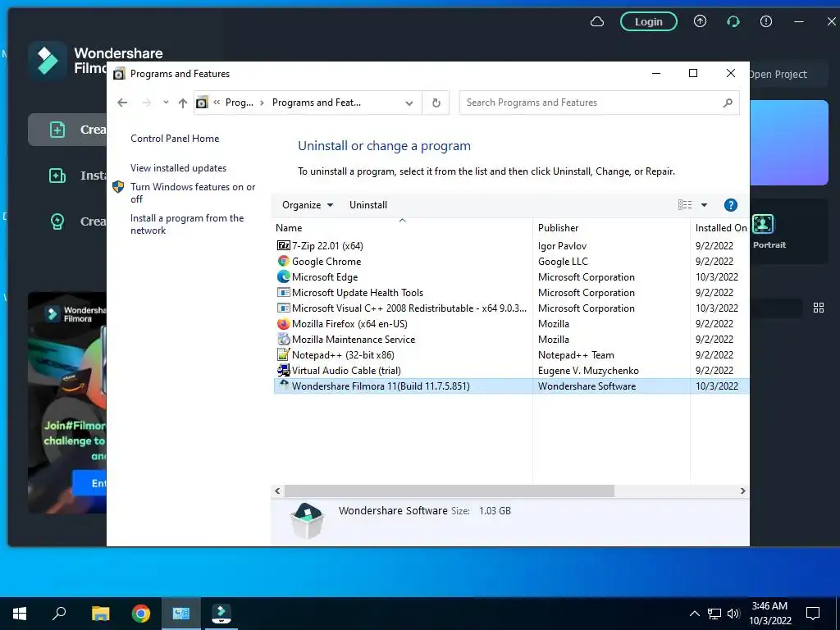Select the Portrait icon in Filmora
The width and height of the screenshot is (840, 630).
[762, 224]
